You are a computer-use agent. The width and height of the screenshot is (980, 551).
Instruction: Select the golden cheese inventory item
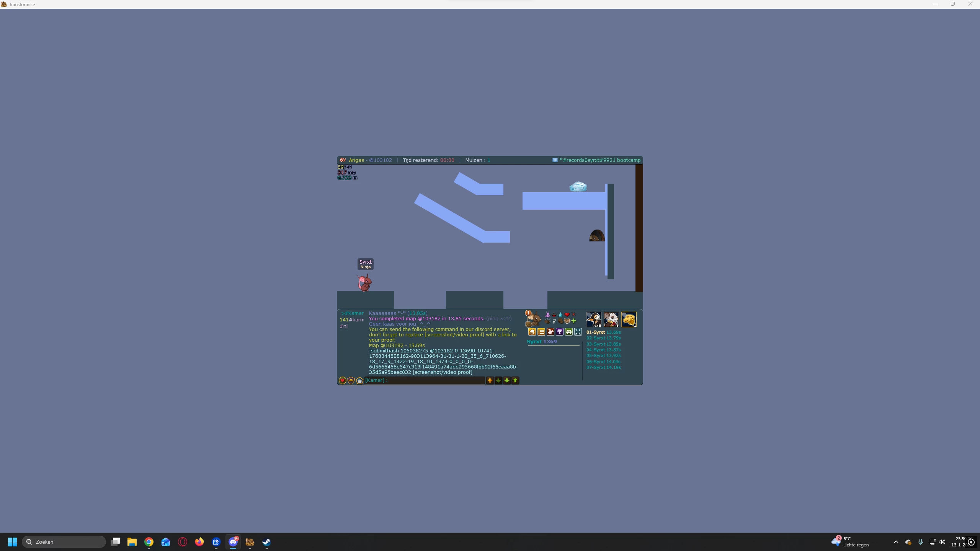[629, 319]
